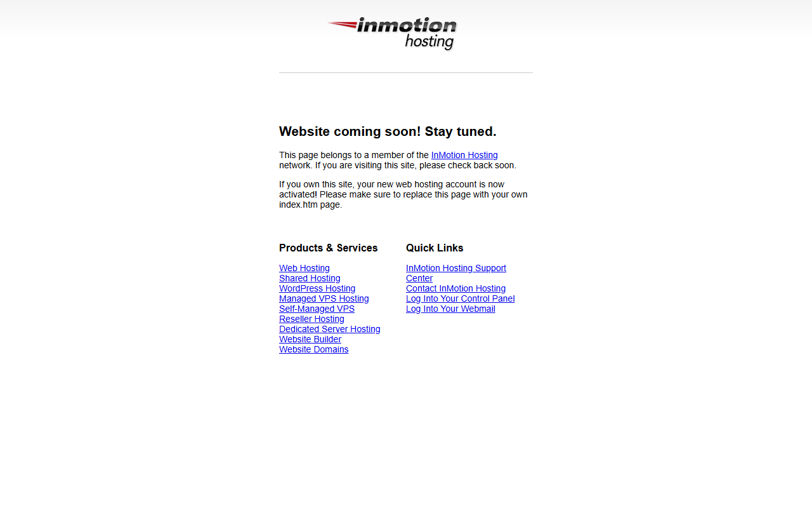812x508 pixels.
Task: Open Website Domains link
Action: point(313,349)
